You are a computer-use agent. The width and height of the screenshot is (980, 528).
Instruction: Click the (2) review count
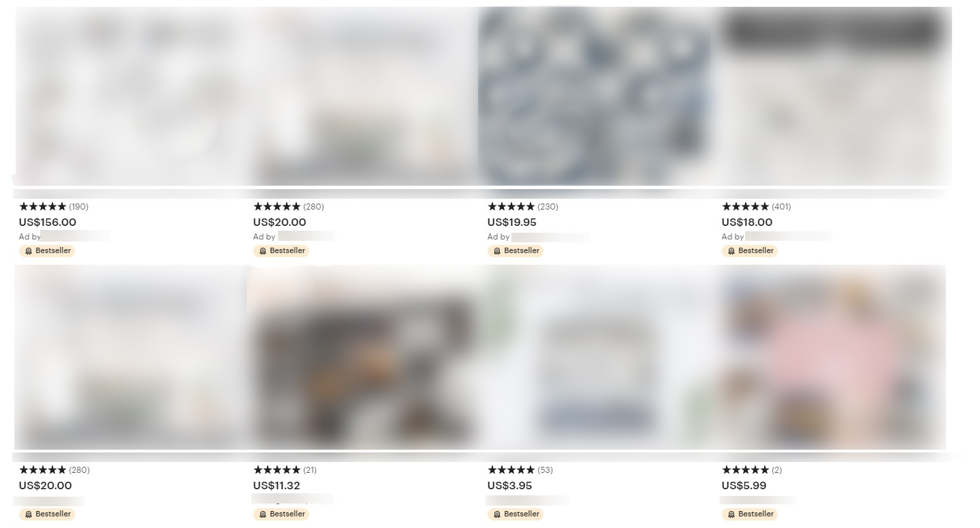click(776, 469)
